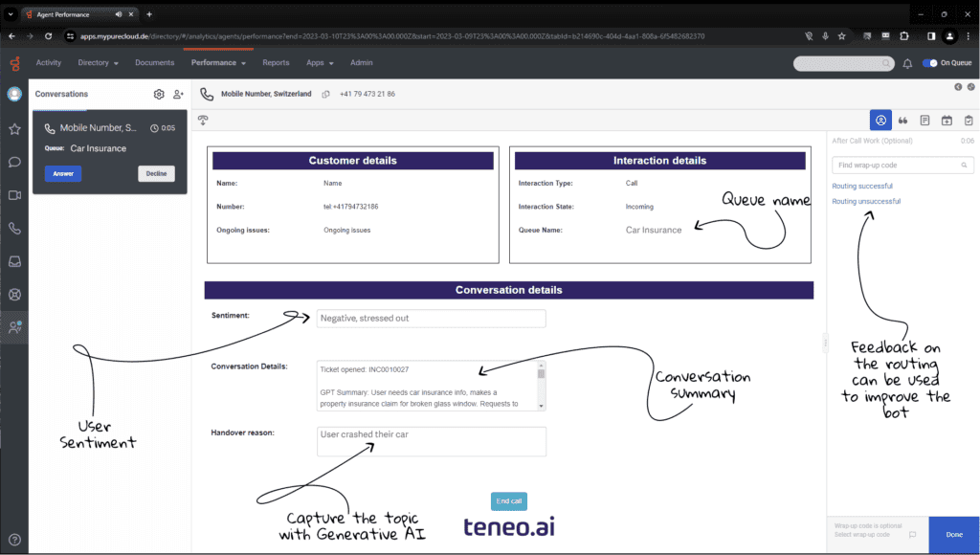Answer the incoming Car Insurance call
The height and width of the screenshot is (555, 980).
pos(63,173)
